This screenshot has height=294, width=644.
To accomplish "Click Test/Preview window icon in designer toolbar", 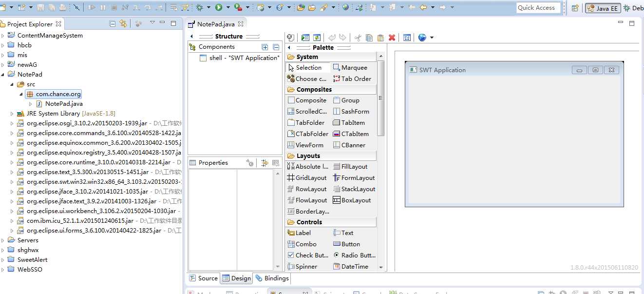I will [x=305, y=38].
